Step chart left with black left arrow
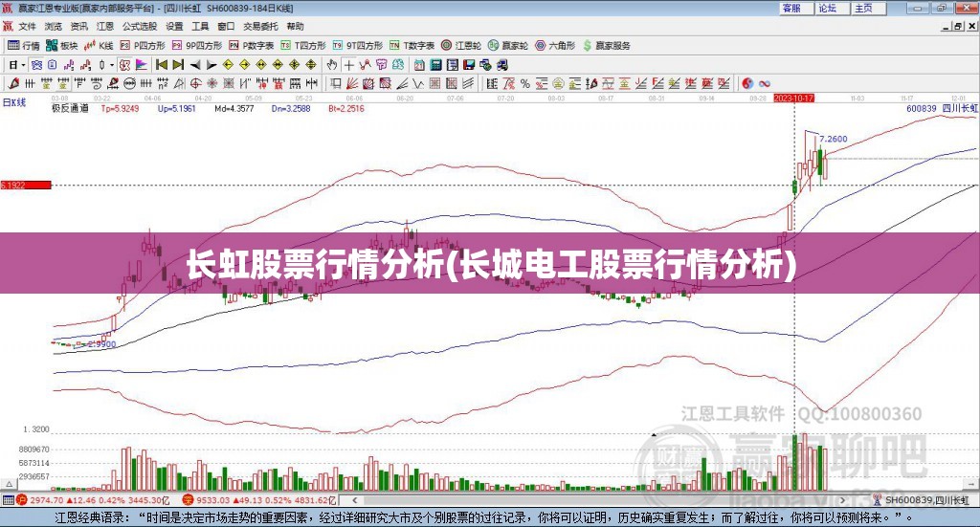Viewport: 980px width, 527px height. pos(195,65)
